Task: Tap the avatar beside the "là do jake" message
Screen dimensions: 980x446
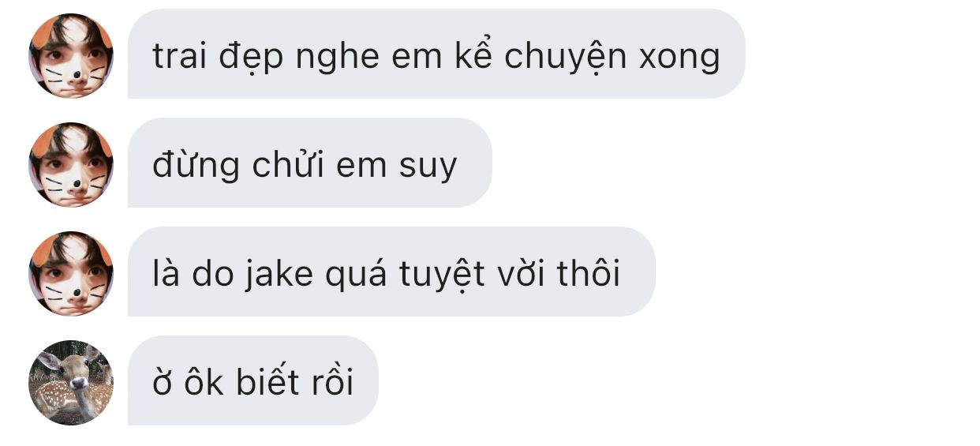Action: point(71,273)
